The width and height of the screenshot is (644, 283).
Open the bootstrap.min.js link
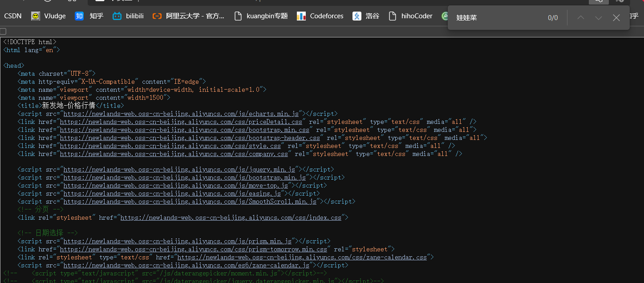185,177
